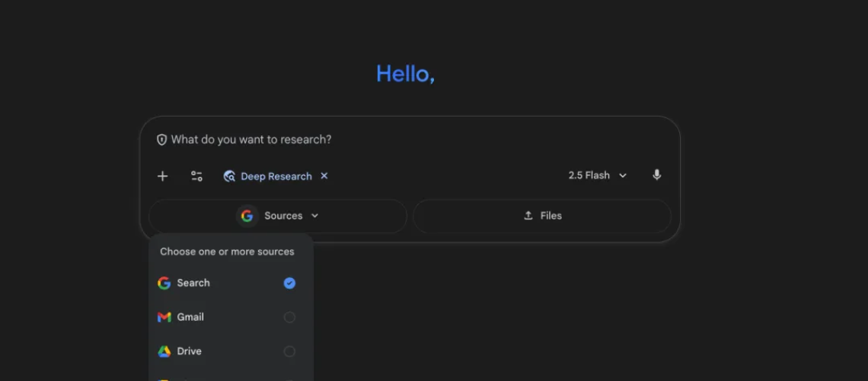The width and height of the screenshot is (868, 381).
Task: Click the Google Drive triangle logo icon
Action: pyautogui.click(x=164, y=351)
